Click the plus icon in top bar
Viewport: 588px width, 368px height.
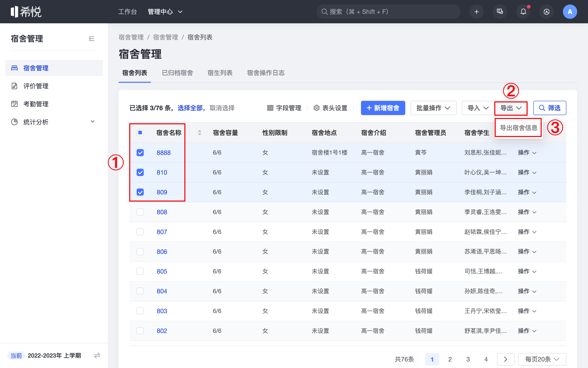[477, 12]
